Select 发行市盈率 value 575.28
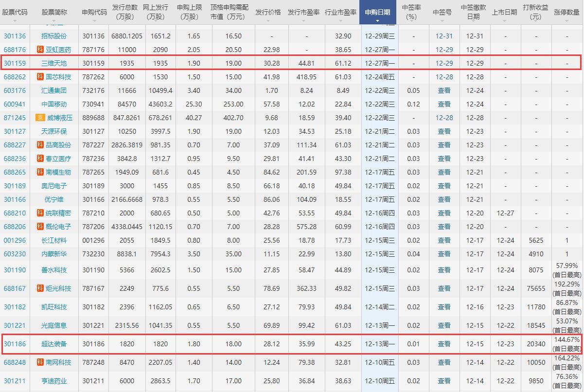The width and height of the screenshot is (584, 392). (x=306, y=227)
